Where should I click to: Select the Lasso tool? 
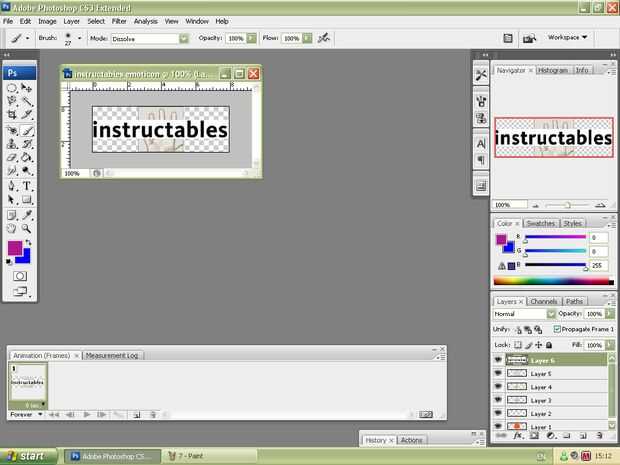12,101
